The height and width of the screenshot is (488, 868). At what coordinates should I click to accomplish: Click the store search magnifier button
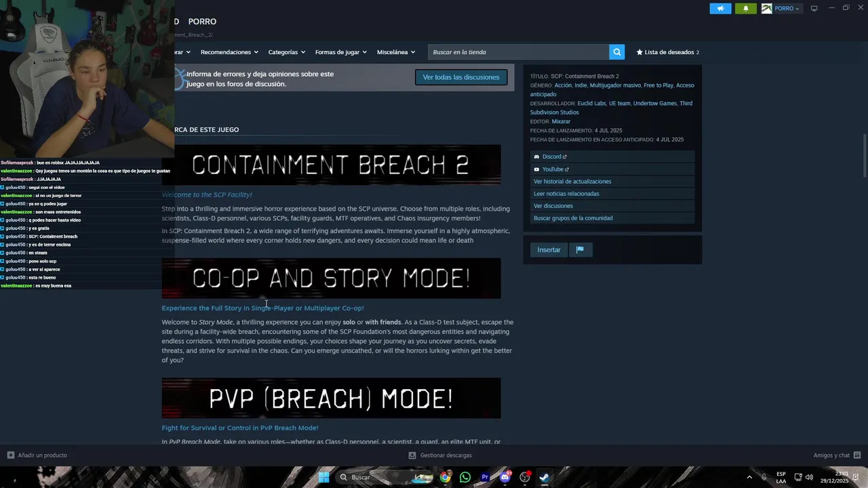pyautogui.click(x=616, y=52)
